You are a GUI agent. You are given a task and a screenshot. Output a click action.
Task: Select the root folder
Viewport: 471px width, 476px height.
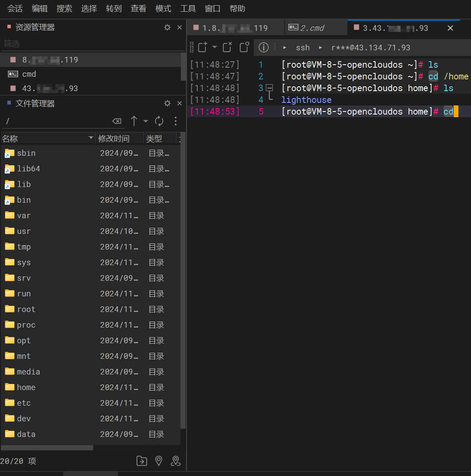point(91,309)
